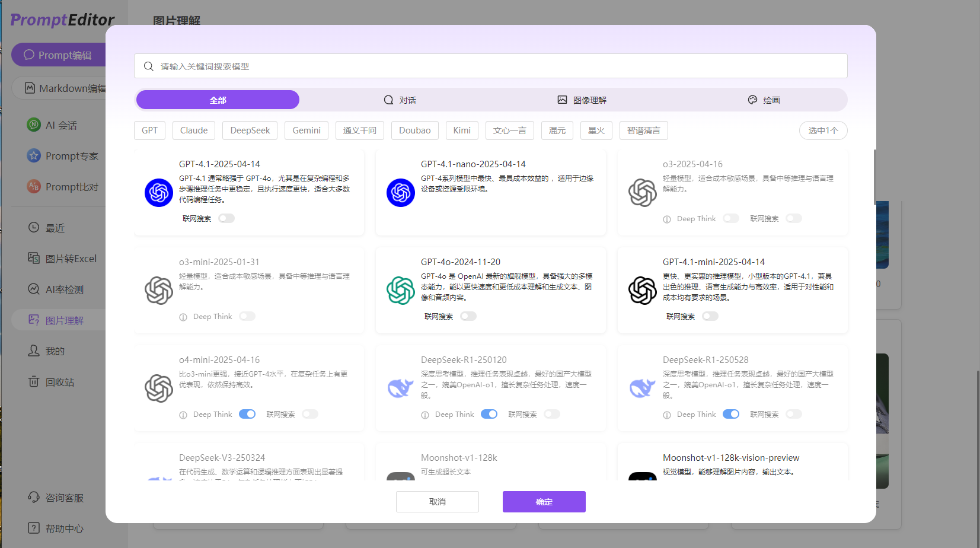
Task: Click the DeepSeek-R1-250528 whale icon
Action: tap(643, 388)
